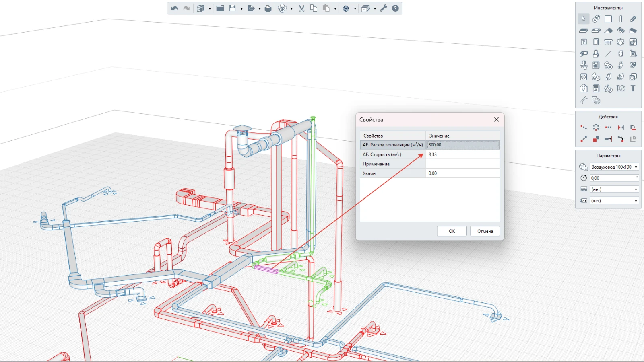The height and width of the screenshot is (362, 644).
Task: Click the scissors Cut icon
Action: click(x=301, y=8)
